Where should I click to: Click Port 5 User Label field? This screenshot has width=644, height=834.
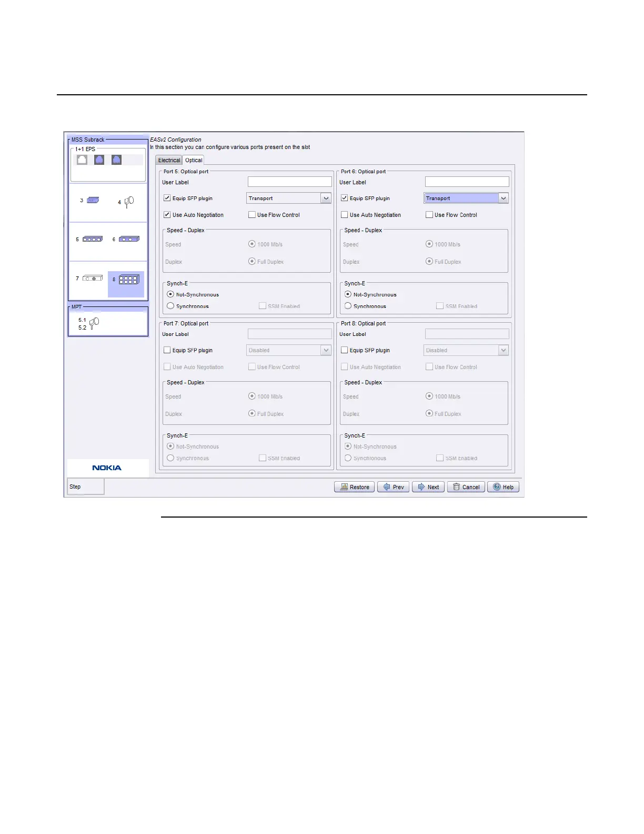(x=289, y=182)
